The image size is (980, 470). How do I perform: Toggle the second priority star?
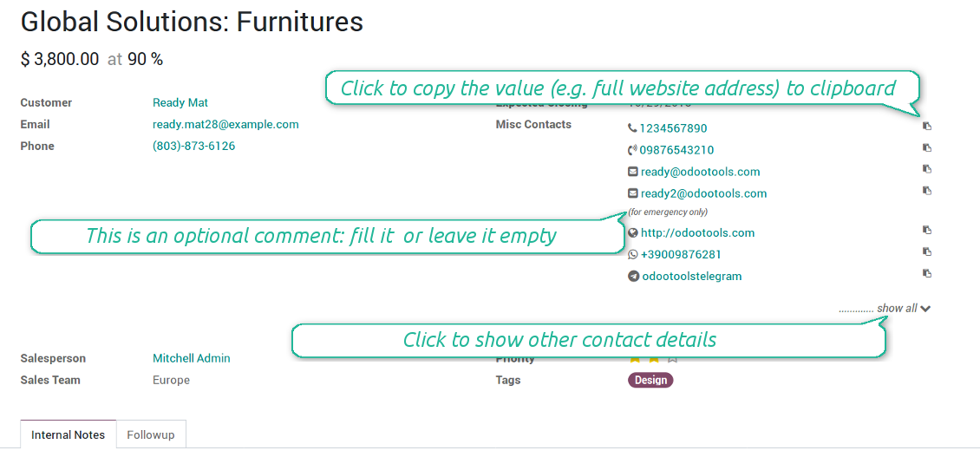[654, 359]
